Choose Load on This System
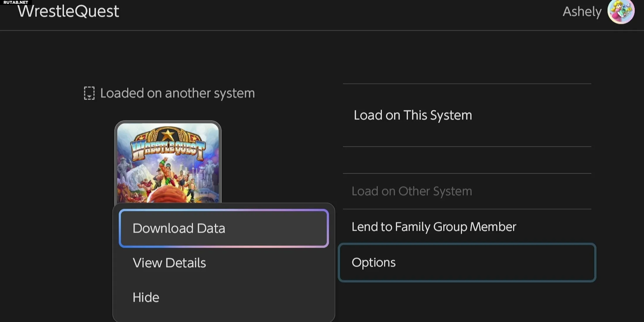The image size is (644, 322). pos(467,115)
